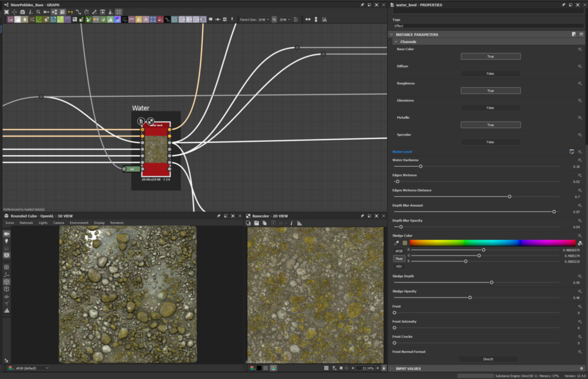588x379 pixels.
Task: Open the histogram icon in 2D view toolbar
Action: tap(299, 223)
